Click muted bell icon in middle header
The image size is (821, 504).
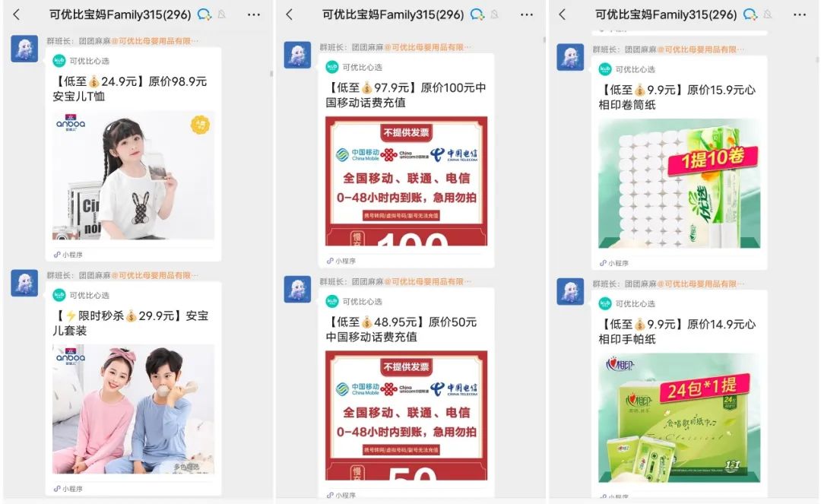495,14
